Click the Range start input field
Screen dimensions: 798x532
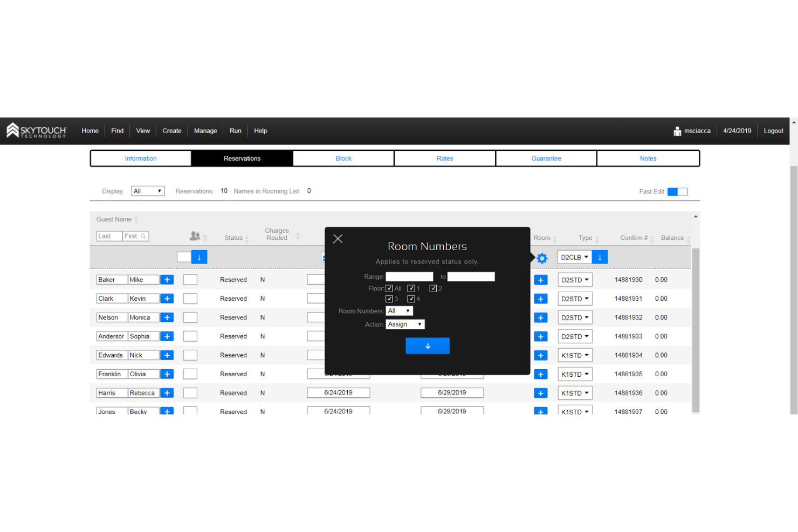[409, 277]
